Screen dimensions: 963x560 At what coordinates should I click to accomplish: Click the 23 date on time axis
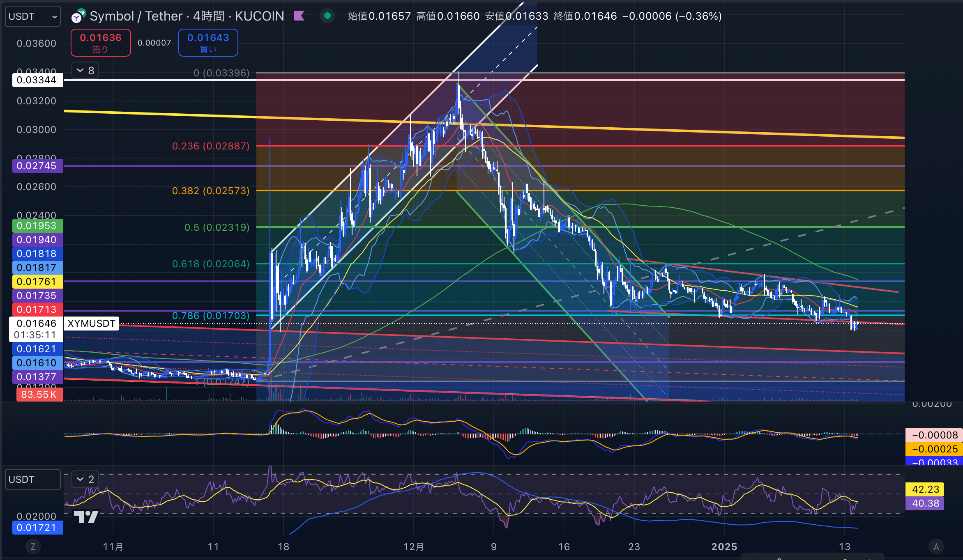tap(634, 547)
